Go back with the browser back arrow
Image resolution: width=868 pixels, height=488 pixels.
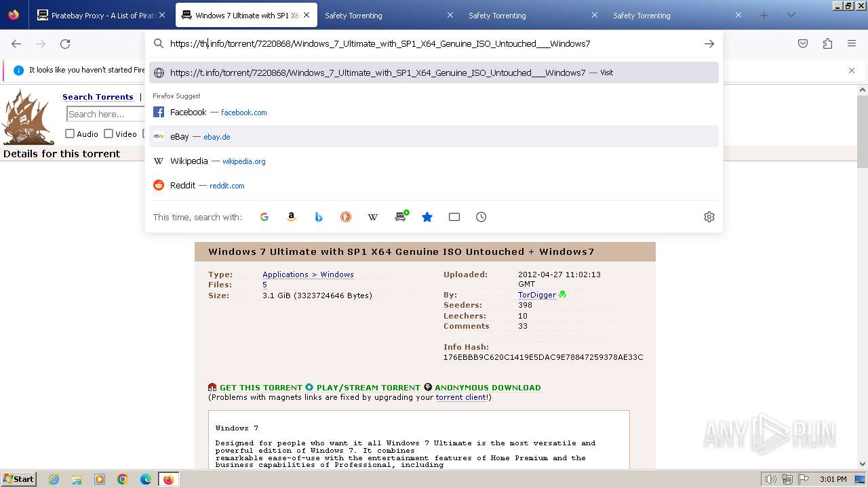[16, 43]
